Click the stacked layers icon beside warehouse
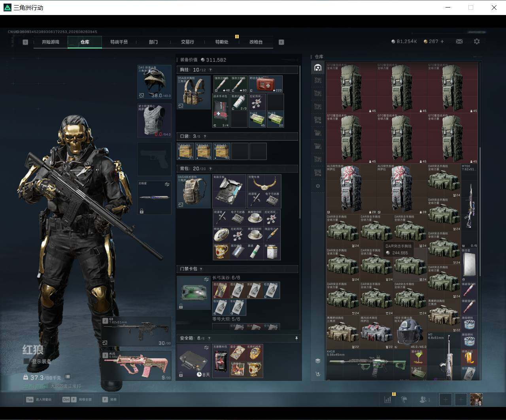 (318, 361)
